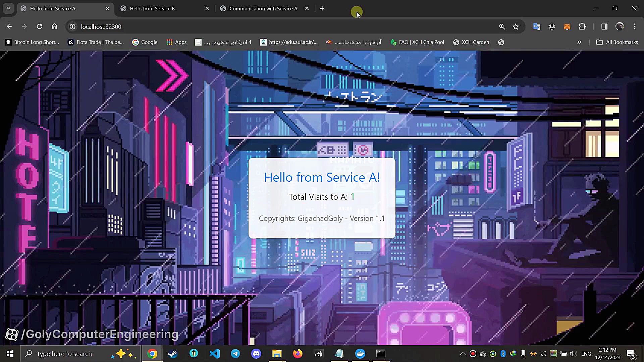
Task: Open the Wi-Fi network flyout
Action: (543, 354)
